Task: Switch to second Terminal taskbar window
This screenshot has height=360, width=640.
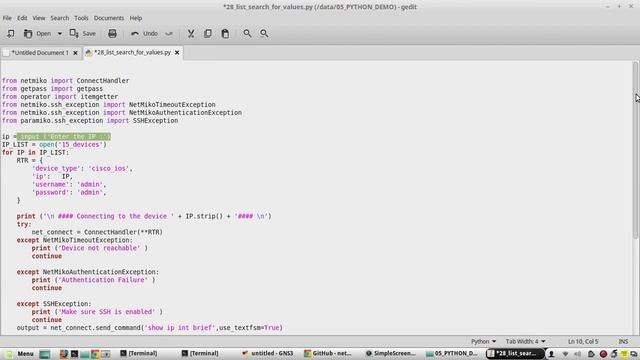Action: (x=200, y=353)
